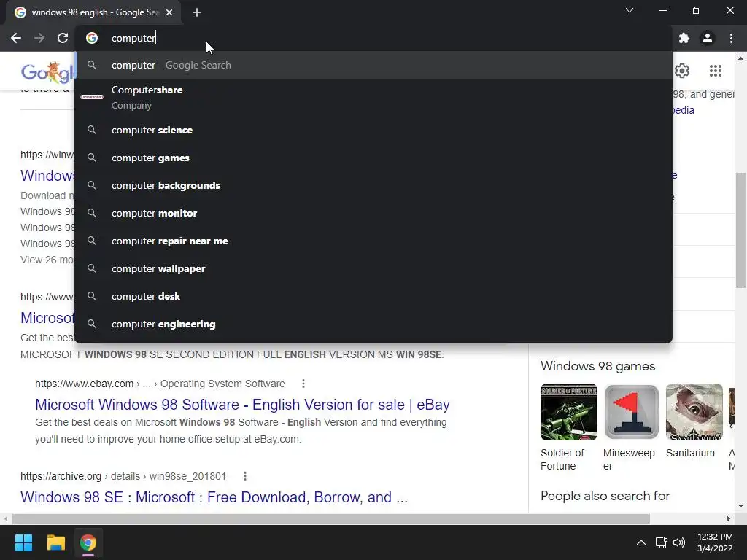Click the horizontal scrollbar left arrow
Screen dimensions: 747x560
[5, 518]
